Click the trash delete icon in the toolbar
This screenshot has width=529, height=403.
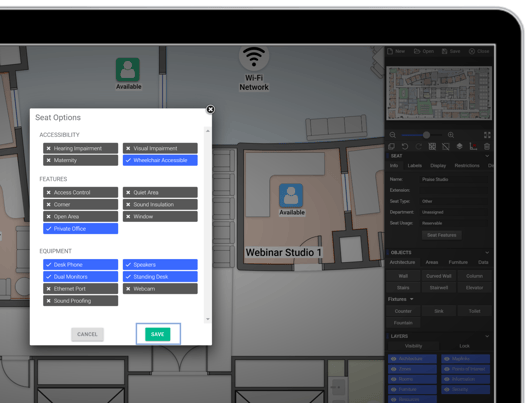(487, 146)
